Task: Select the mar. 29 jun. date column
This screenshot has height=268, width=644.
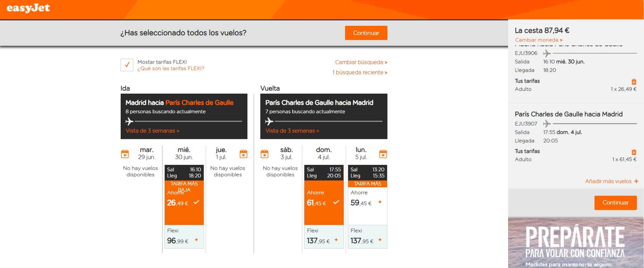Action: point(146,153)
